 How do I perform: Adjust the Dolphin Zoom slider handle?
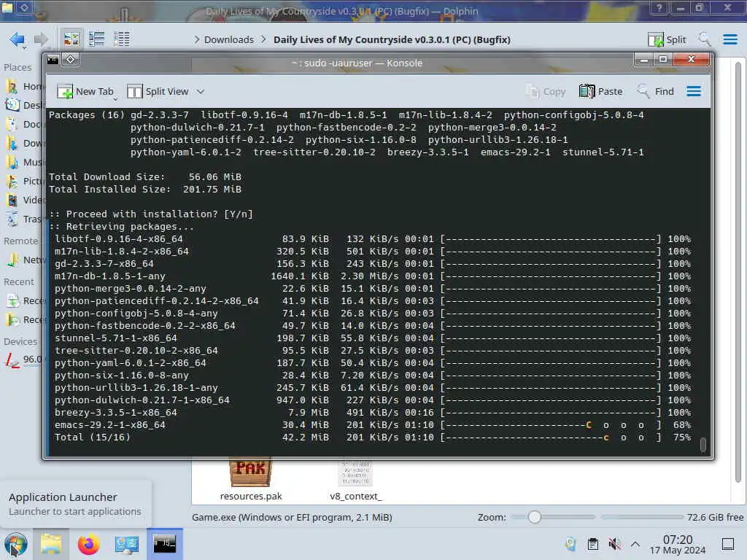(535, 517)
